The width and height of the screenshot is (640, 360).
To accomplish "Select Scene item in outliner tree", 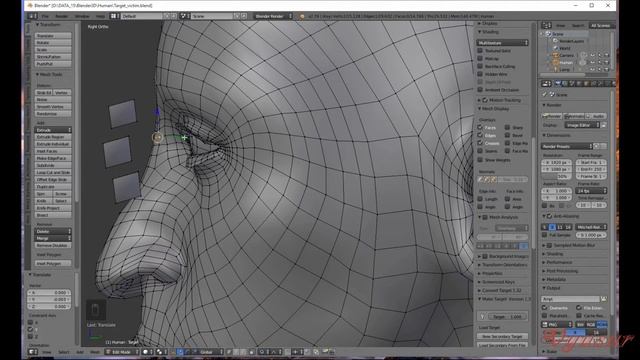I will click(558, 34).
